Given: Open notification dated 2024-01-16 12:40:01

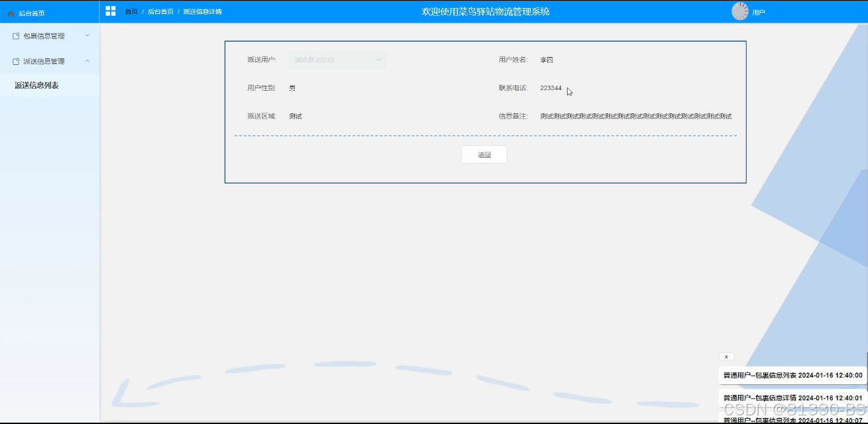Looking at the screenshot, I should [792, 397].
